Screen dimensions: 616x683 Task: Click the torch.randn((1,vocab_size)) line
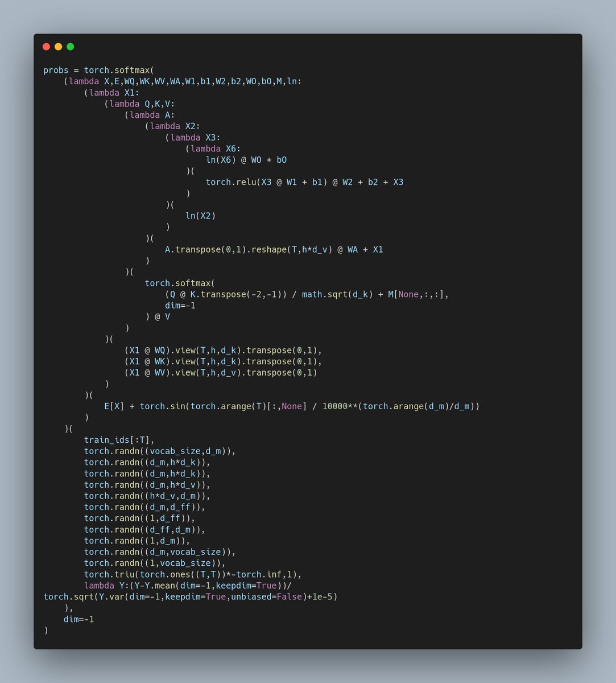155,563
